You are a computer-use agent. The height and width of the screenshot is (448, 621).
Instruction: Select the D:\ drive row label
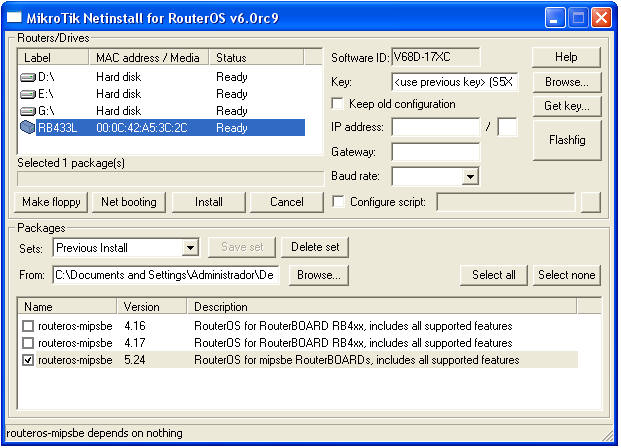pyautogui.click(x=46, y=77)
